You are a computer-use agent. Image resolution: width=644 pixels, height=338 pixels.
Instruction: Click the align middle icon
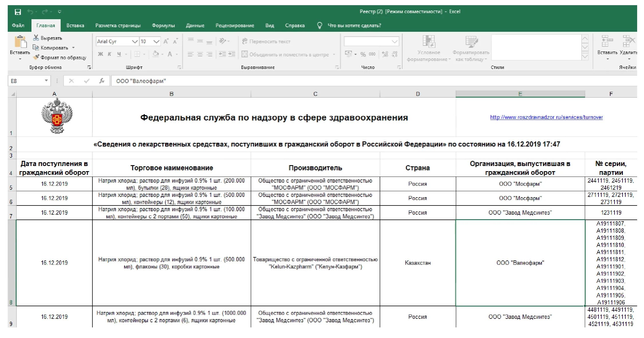point(200,41)
